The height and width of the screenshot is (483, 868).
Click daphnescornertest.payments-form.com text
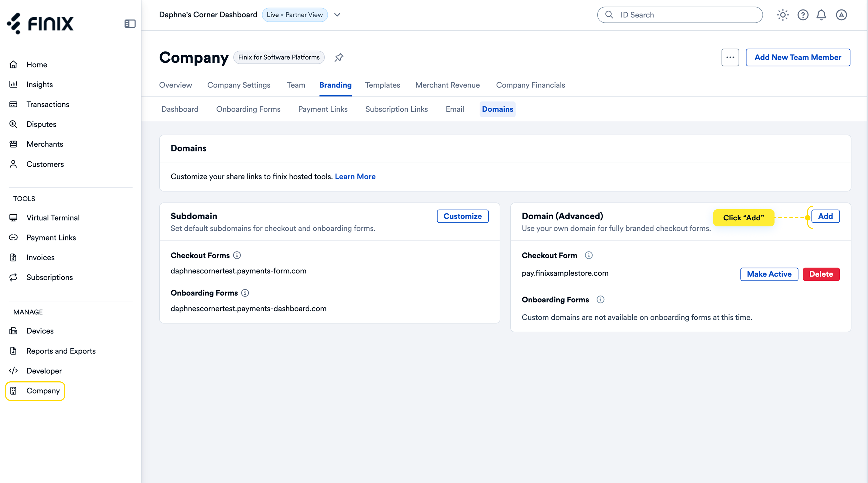tap(238, 271)
